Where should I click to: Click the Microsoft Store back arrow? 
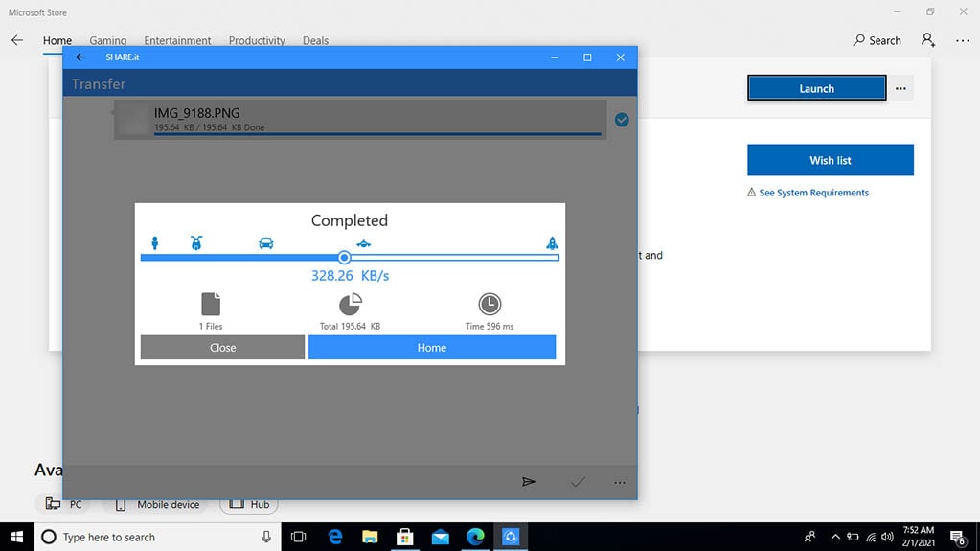(17, 40)
